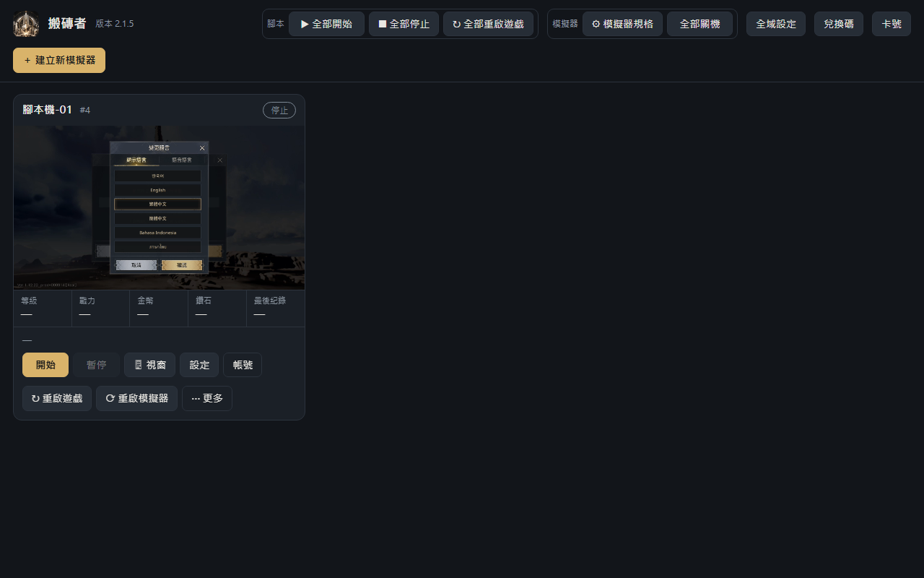Start all scripts with 全部開始
The width and height of the screenshot is (924, 578).
click(x=326, y=24)
